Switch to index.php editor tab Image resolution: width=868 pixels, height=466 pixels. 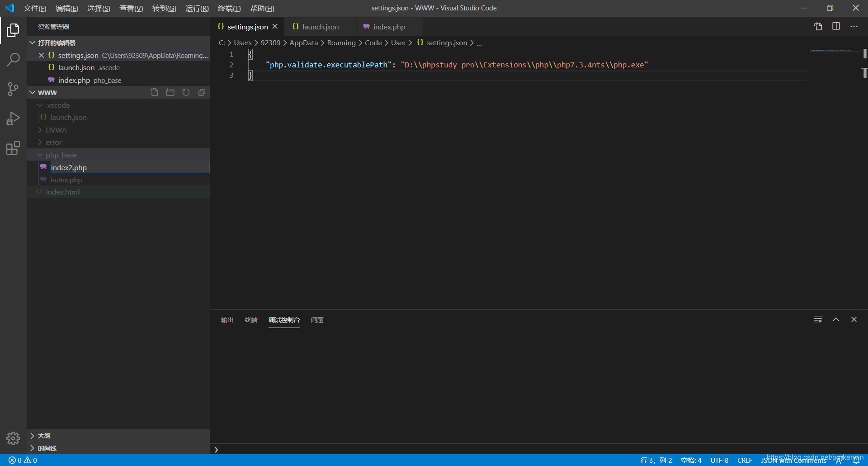389,27
